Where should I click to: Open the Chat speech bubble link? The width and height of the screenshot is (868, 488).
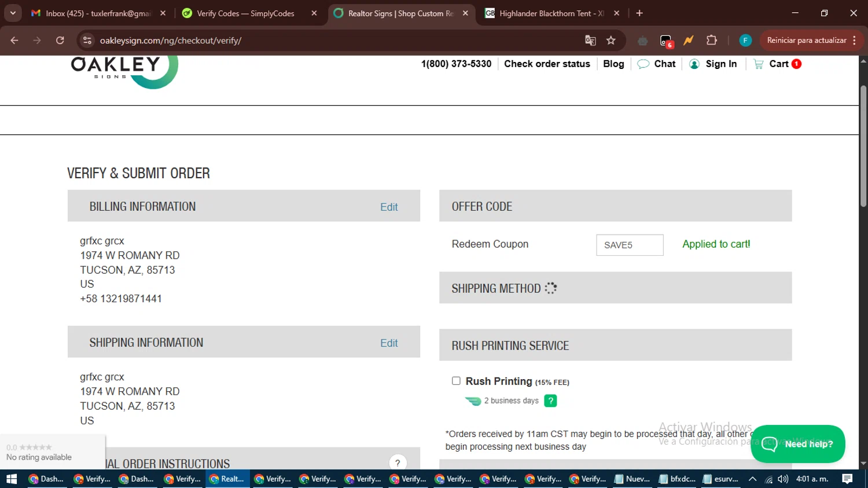[656, 64]
